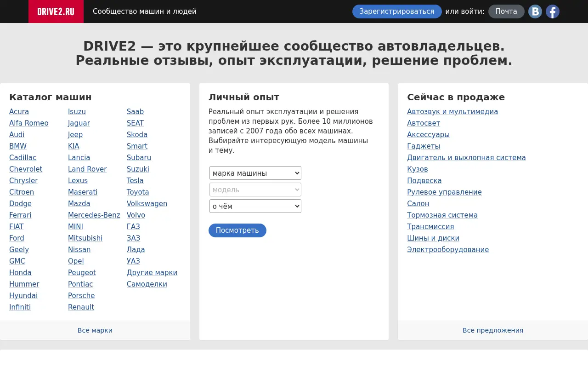Open the 'Рулевое управление' category
The height and width of the screenshot is (368, 588).
point(444,192)
